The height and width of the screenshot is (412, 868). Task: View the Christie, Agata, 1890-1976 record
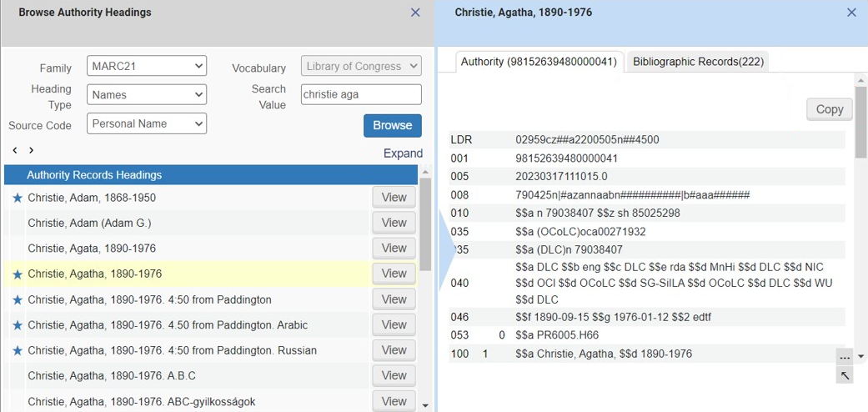point(394,248)
